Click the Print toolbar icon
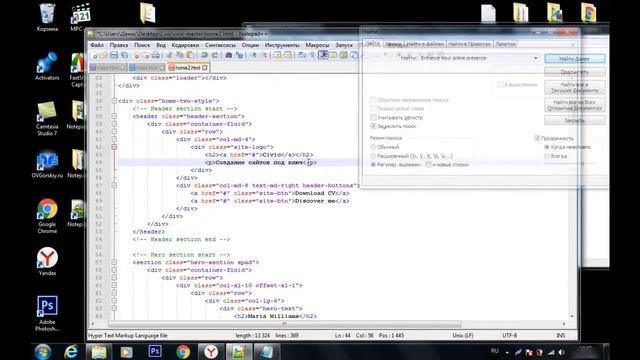Screen dimensions: 640x360 tap(156, 56)
